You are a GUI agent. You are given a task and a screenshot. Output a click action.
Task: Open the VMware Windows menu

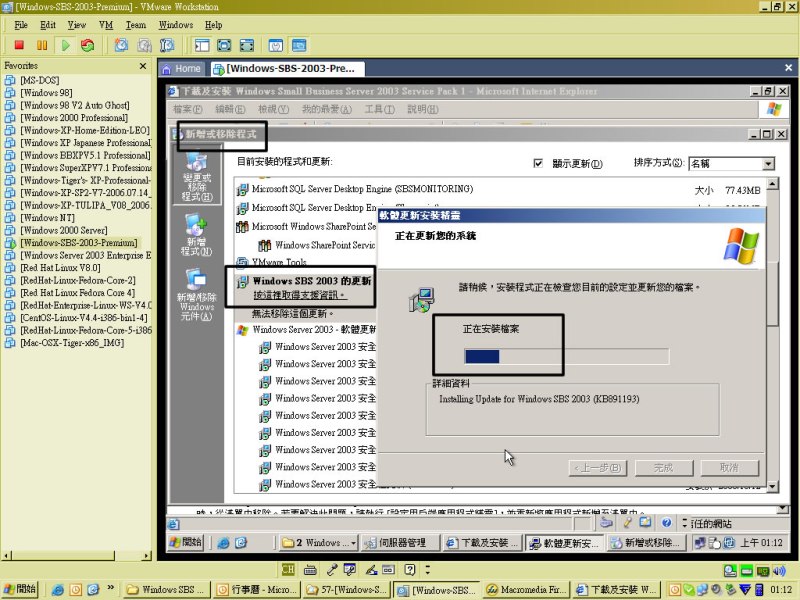(176, 24)
